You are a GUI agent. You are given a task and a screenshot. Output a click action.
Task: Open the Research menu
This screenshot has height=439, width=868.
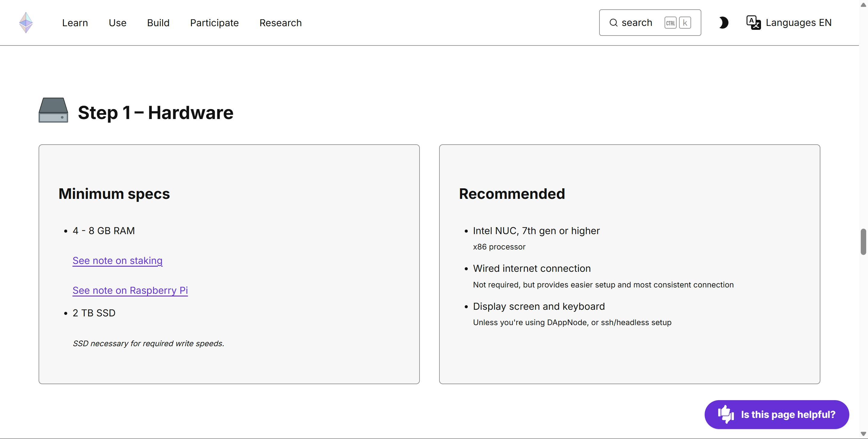tap(280, 23)
